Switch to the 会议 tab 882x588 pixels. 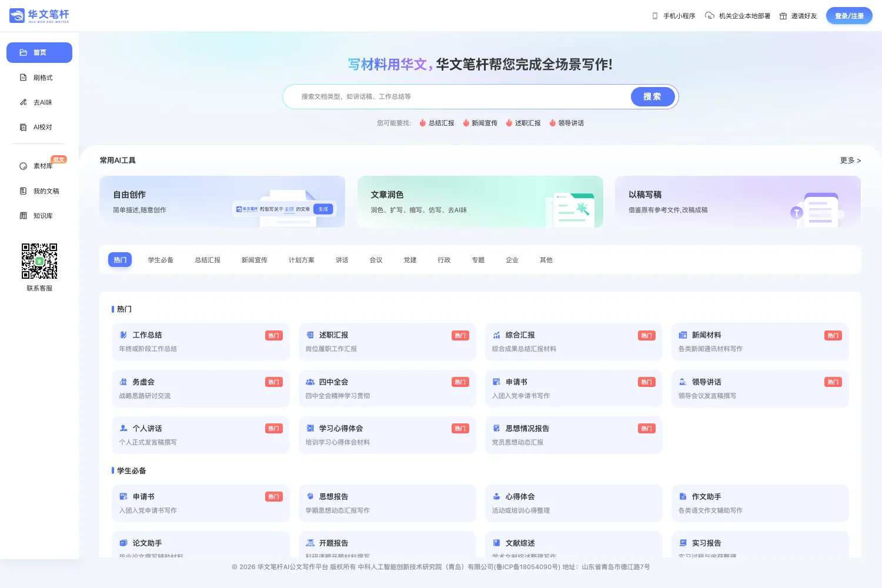click(x=376, y=260)
